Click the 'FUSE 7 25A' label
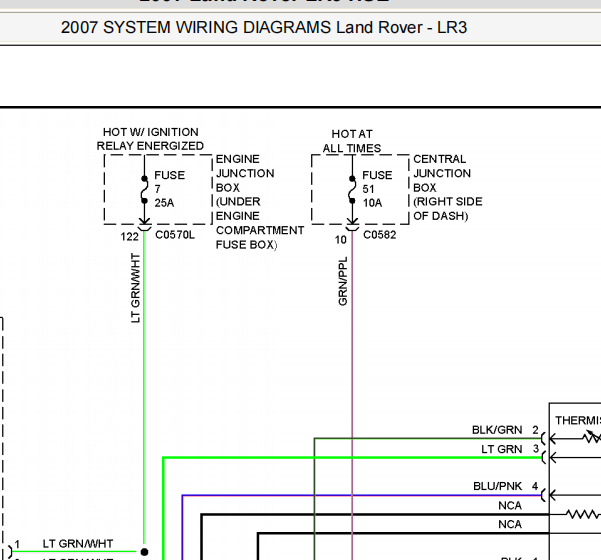This screenshot has height=560, width=601. [x=169, y=189]
